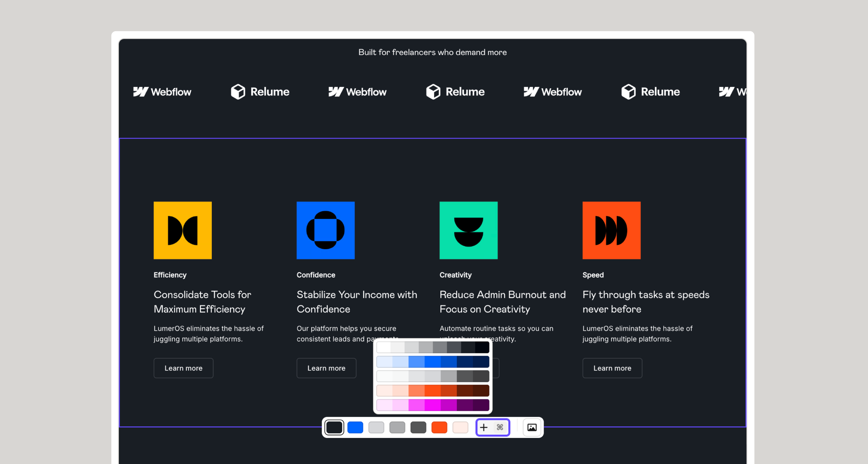Click the plus add color button
This screenshot has height=464, width=868.
(483, 427)
